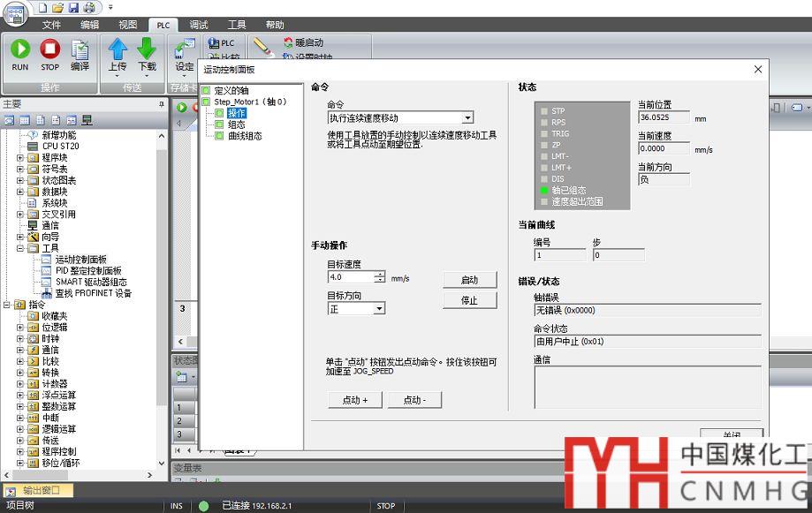Expand the 符号表 tree node
The height and width of the screenshot is (513, 812).
[x=19, y=169]
